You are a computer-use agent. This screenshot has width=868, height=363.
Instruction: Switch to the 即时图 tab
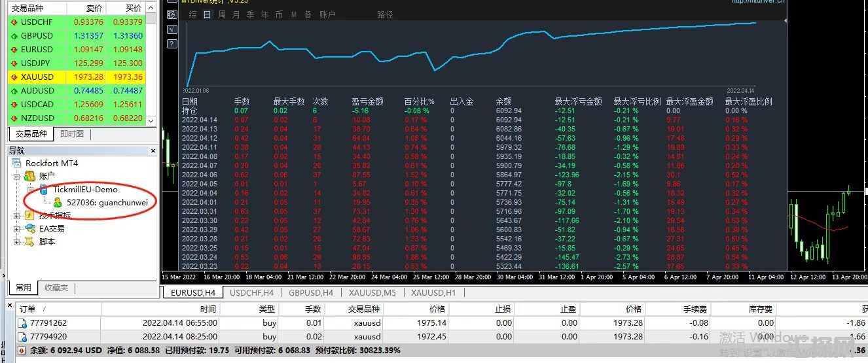coord(72,133)
